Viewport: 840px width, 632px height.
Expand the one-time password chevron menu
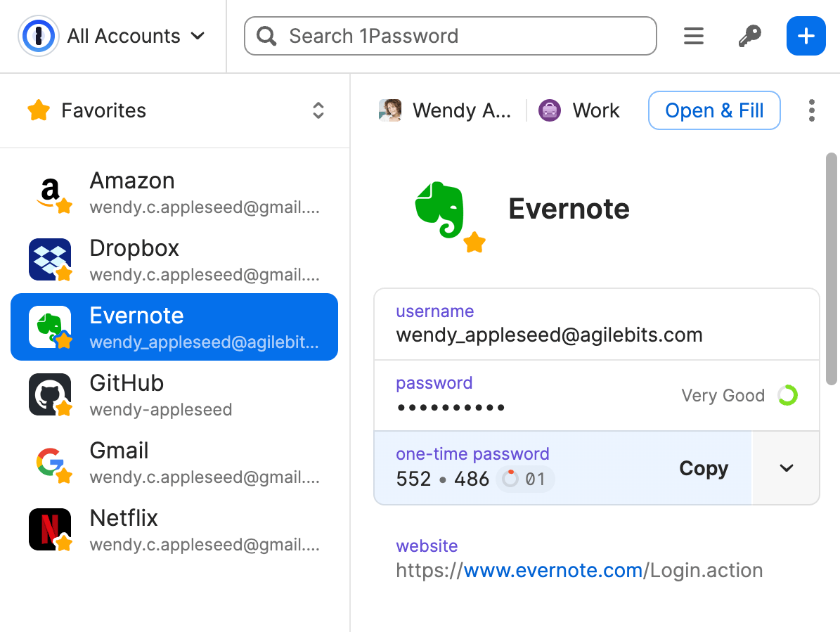tap(786, 468)
